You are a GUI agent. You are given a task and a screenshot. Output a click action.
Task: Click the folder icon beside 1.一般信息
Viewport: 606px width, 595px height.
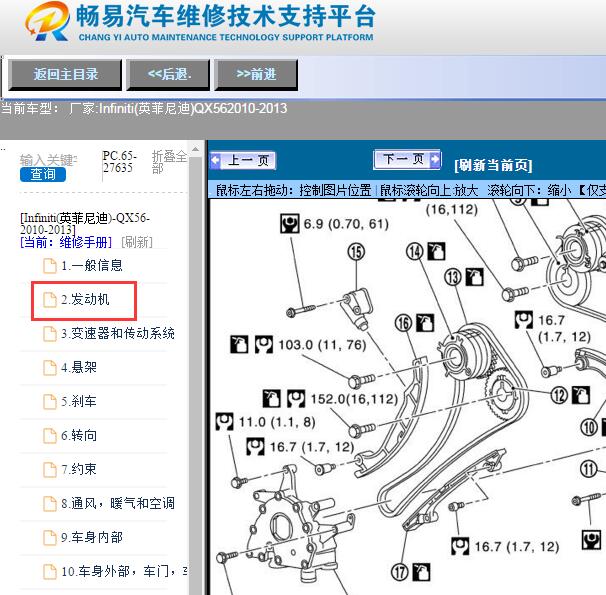[x=50, y=266]
